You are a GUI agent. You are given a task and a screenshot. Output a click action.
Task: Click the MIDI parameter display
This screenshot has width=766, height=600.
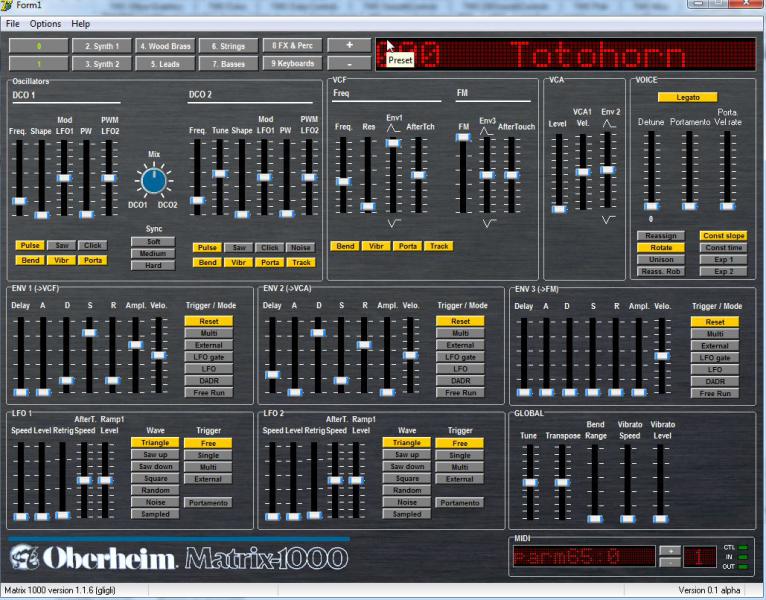point(584,557)
